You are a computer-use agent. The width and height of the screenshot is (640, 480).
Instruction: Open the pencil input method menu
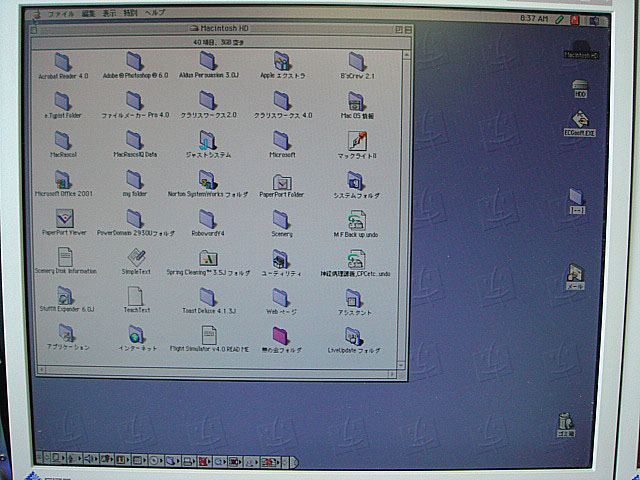click(559, 19)
